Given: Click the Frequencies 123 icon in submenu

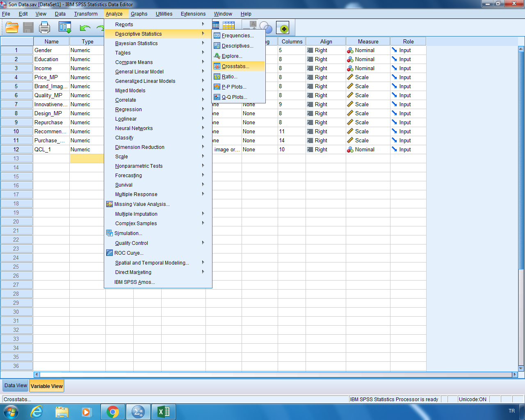Looking at the screenshot, I should [216, 36].
